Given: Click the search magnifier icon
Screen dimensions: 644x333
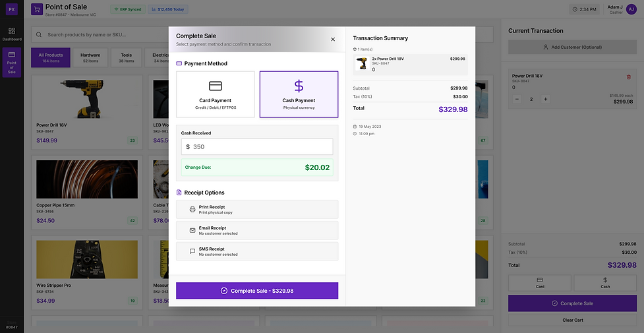Looking at the screenshot, I should [x=39, y=35].
